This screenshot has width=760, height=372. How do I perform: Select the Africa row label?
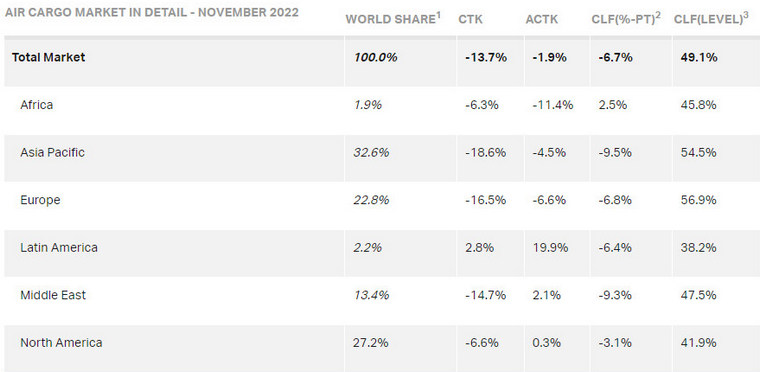click(x=37, y=105)
